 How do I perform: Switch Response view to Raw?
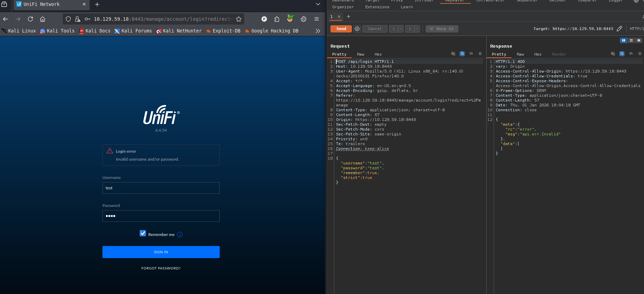pyautogui.click(x=520, y=54)
